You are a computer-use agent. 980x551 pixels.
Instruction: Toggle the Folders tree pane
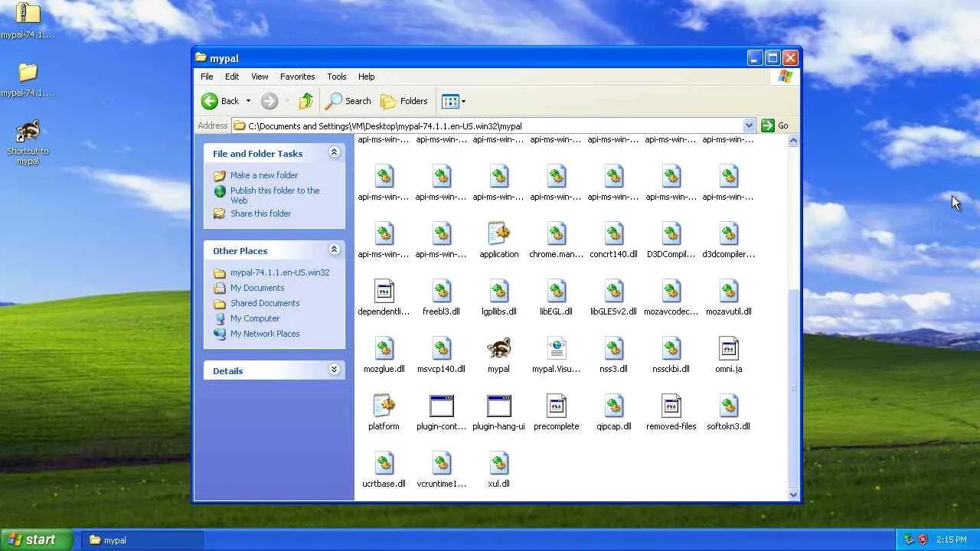(x=404, y=101)
